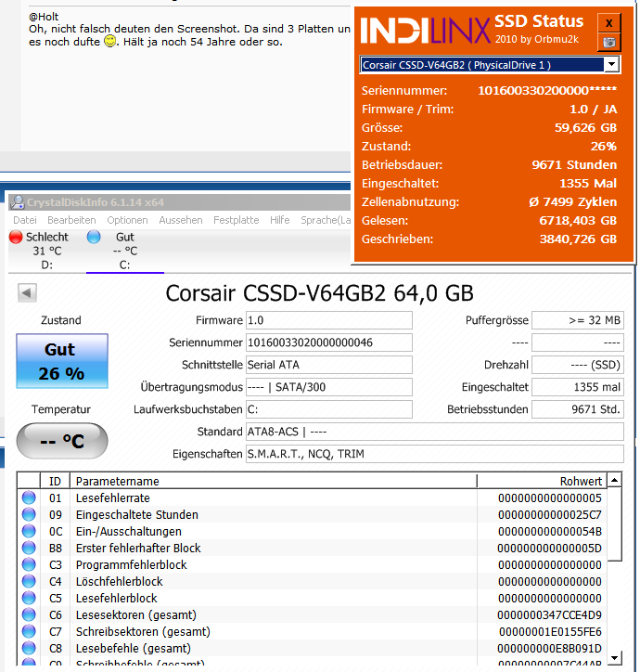This screenshot has height=672, width=640.
Task: Select the blue Gut drive C: status icon
Action: click(x=94, y=237)
